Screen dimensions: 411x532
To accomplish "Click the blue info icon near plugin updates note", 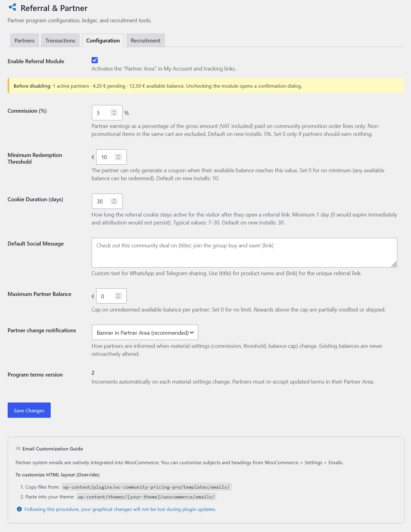I will click(19, 509).
